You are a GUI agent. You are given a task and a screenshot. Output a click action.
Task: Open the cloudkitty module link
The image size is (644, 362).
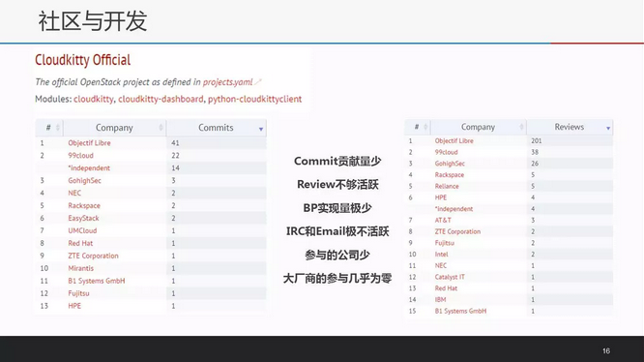tap(94, 99)
